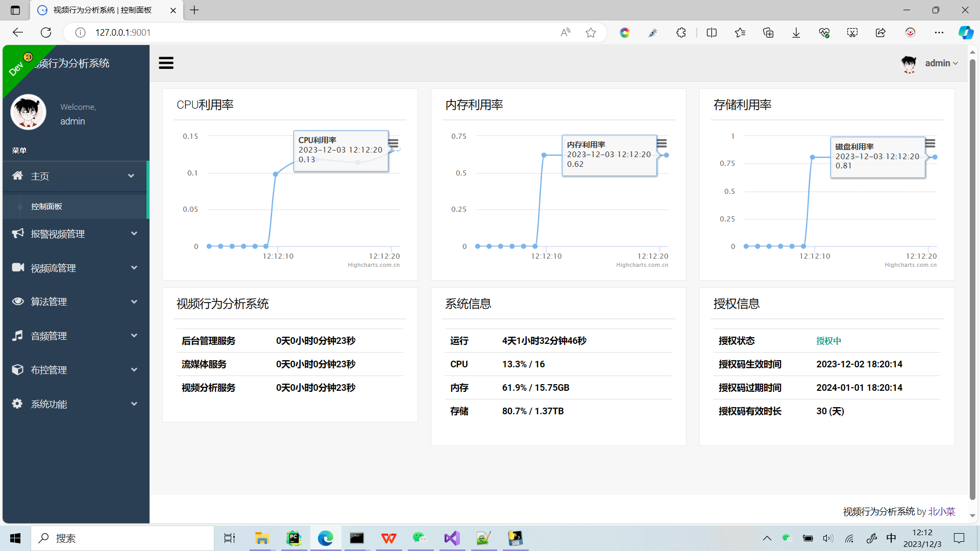Open the downloads icon in toolbar
Image resolution: width=980 pixels, height=551 pixels.
click(x=796, y=33)
